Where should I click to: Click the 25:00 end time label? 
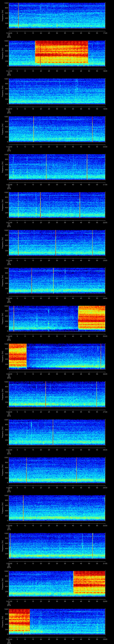pyautogui.click(x=105, y=336)
